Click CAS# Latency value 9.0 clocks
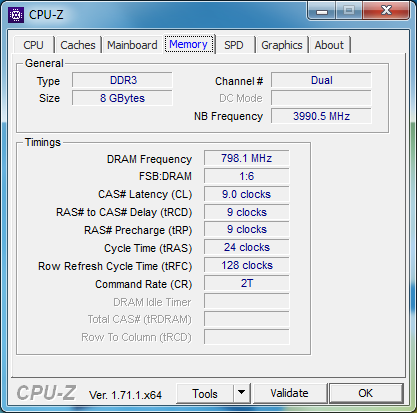Image resolution: width=417 pixels, height=413 pixels. tap(247, 194)
